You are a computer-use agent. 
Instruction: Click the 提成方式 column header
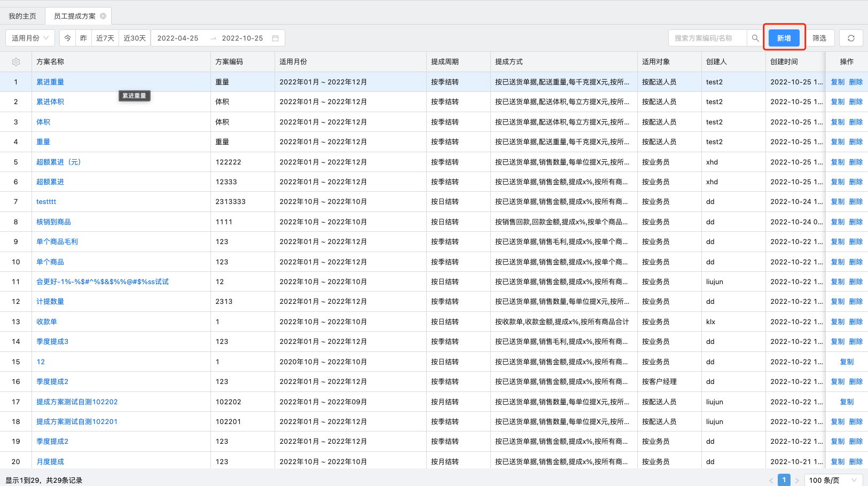tap(564, 62)
